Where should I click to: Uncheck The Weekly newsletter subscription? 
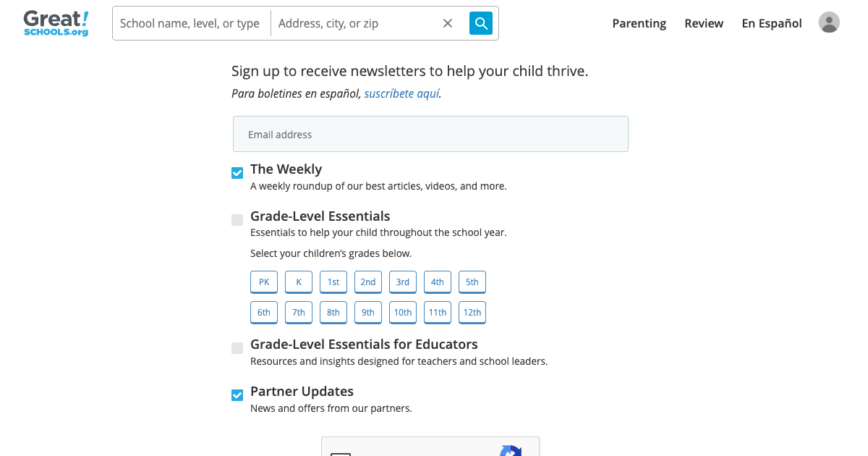coord(237,173)
